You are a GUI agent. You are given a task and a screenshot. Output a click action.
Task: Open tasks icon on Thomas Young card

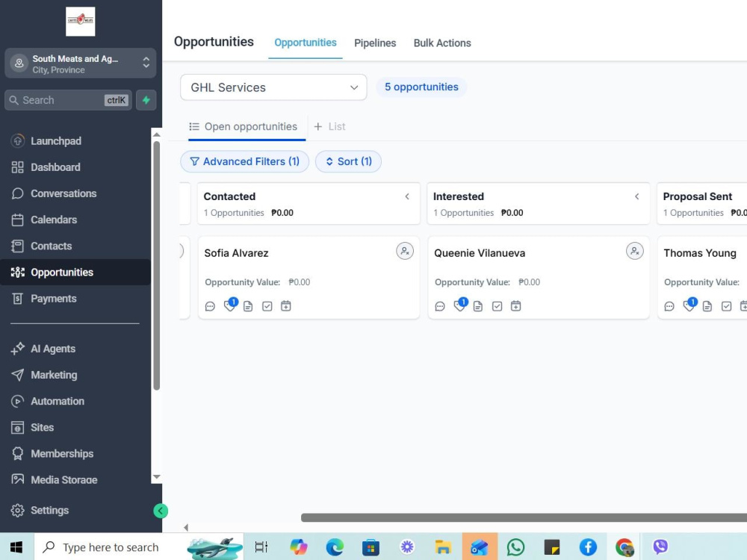coord(727,306)
